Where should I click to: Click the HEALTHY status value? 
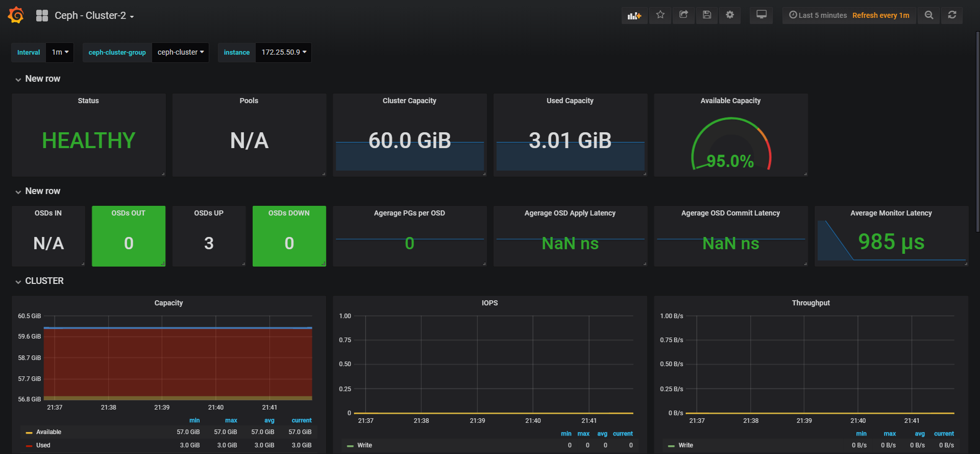pyautogui.click(x=89, y=140)
